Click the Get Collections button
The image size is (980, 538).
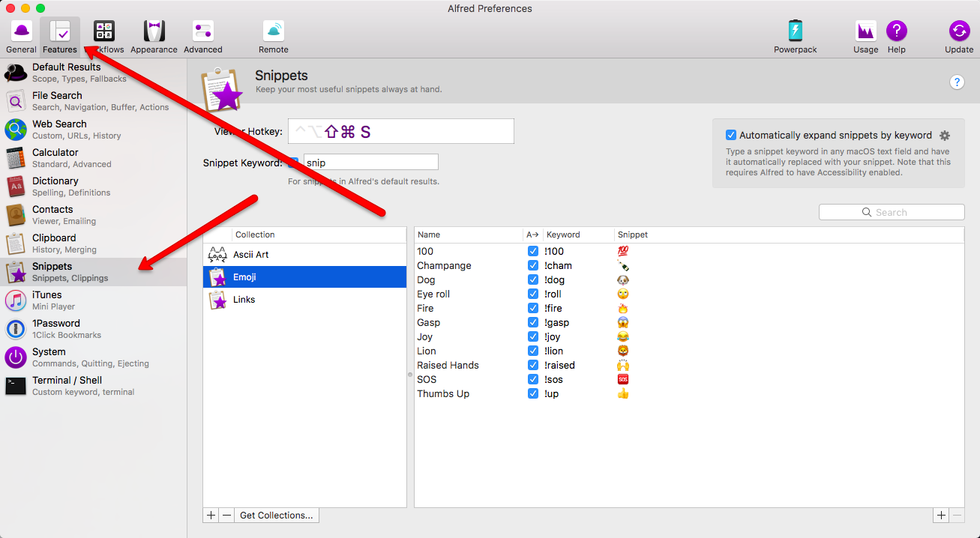pos(276,515)
